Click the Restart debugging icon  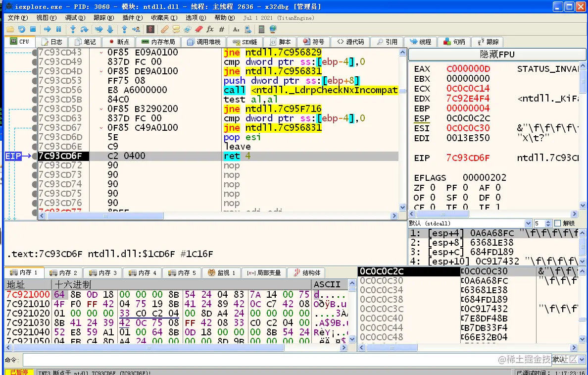22,29
